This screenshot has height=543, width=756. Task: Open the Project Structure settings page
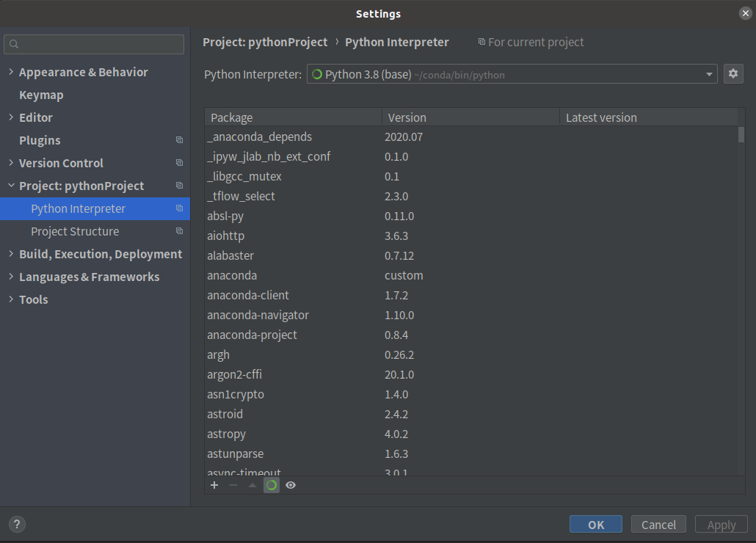pyautogui.click(x=75, y=231)
